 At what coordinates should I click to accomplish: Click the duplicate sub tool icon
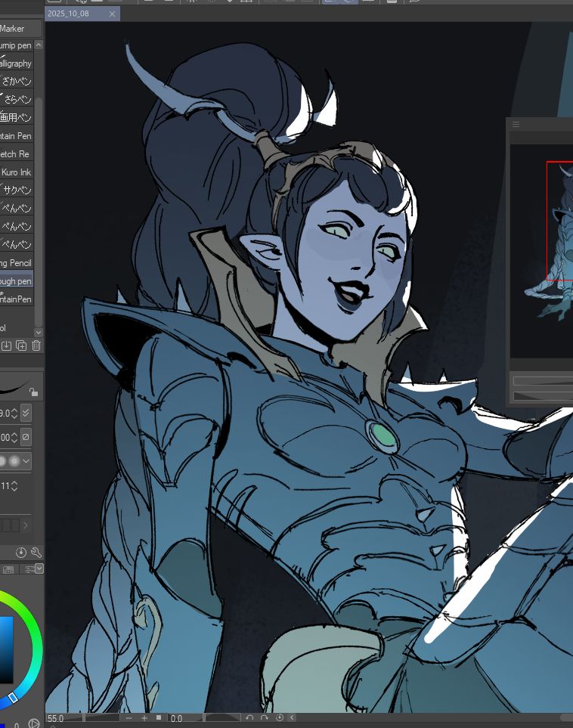click(x=21, y=345)
